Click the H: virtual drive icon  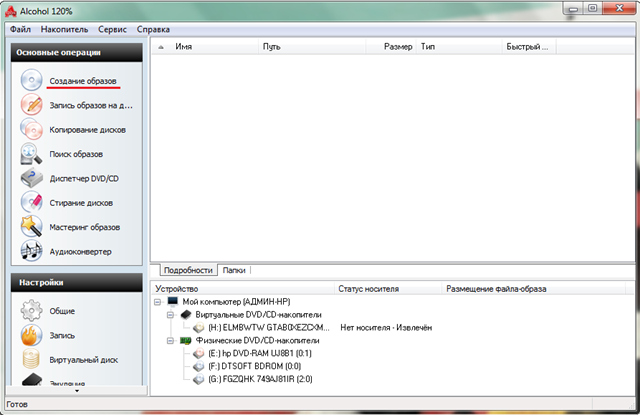point(199,327)
